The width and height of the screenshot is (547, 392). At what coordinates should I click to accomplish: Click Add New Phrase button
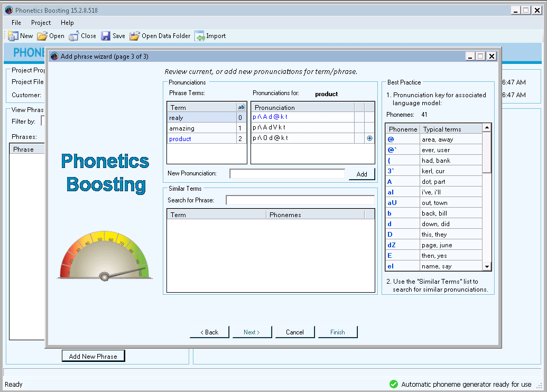pos(93,356)
